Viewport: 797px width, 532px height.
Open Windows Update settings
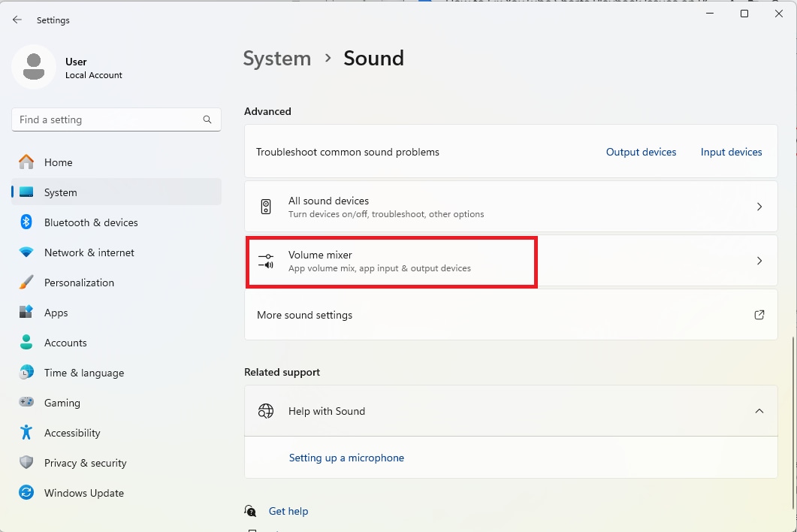(x=116, y=492)
